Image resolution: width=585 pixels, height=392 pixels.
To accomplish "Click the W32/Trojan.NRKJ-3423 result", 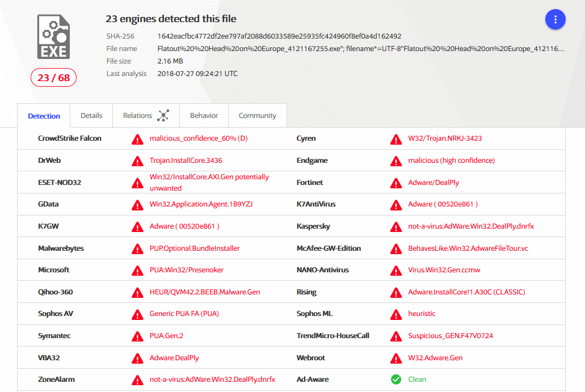I will point(445,138).
